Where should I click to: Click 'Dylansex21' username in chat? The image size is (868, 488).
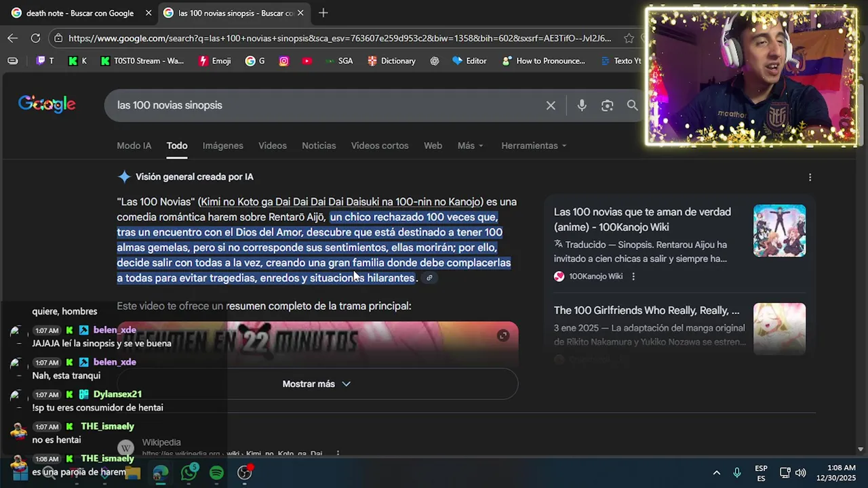coord(117,394)
